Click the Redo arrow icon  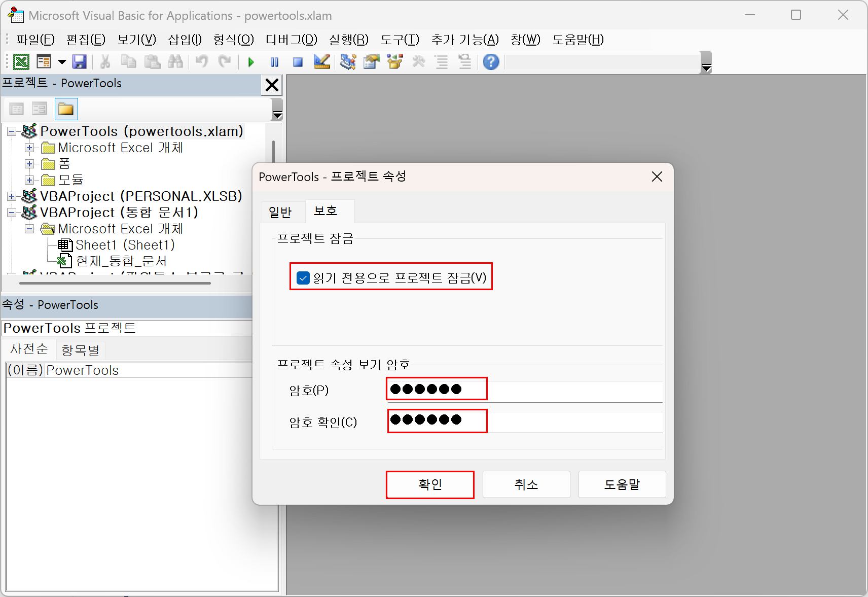(224, 62)
